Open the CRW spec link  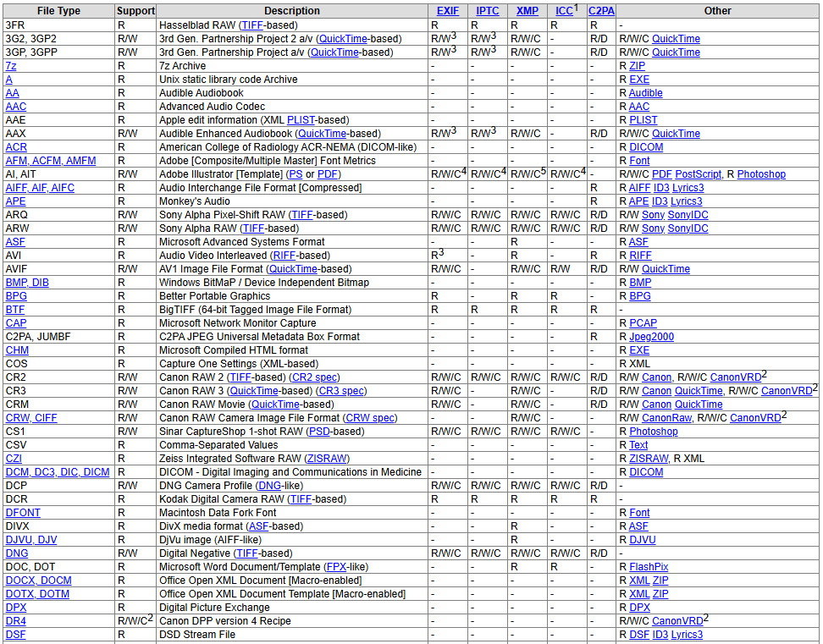click(x=370, y=418)
